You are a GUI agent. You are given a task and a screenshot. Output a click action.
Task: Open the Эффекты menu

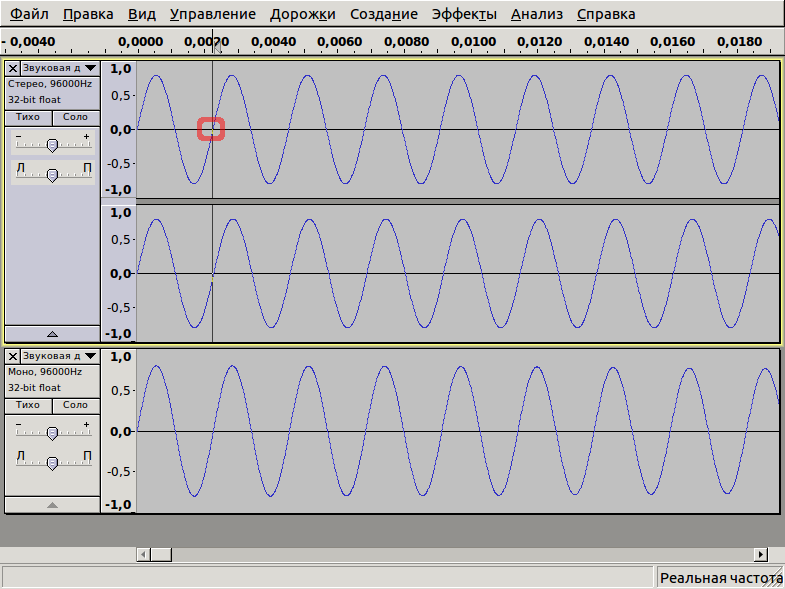click(463, 15)
